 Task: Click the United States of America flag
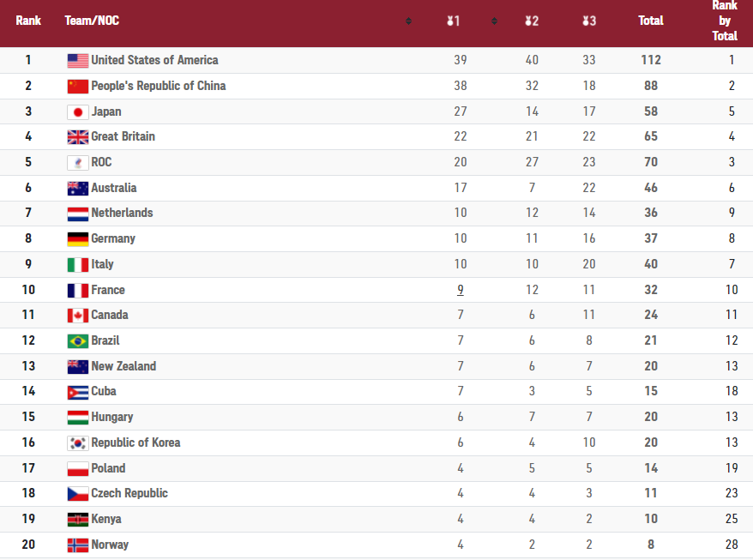coord(78,61)
